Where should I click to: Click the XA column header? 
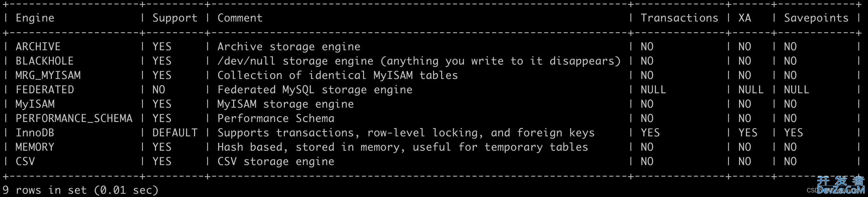coord(744,18)
